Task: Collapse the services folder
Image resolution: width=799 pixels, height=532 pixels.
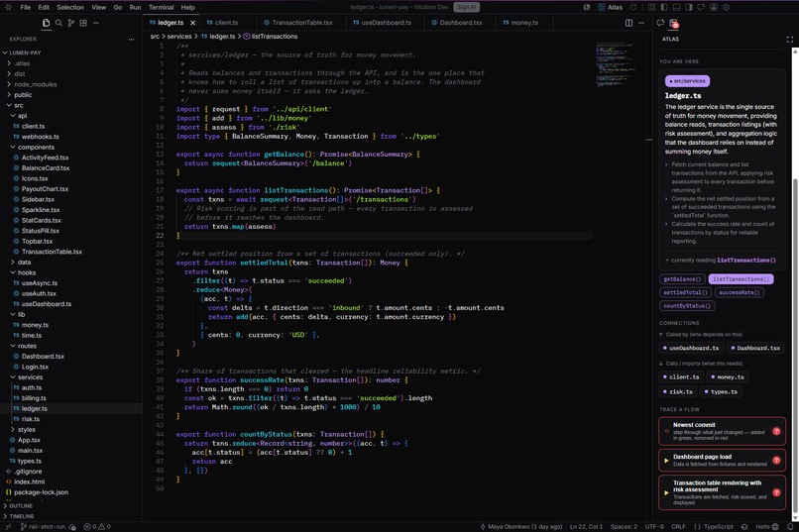Action: [71, 377]
